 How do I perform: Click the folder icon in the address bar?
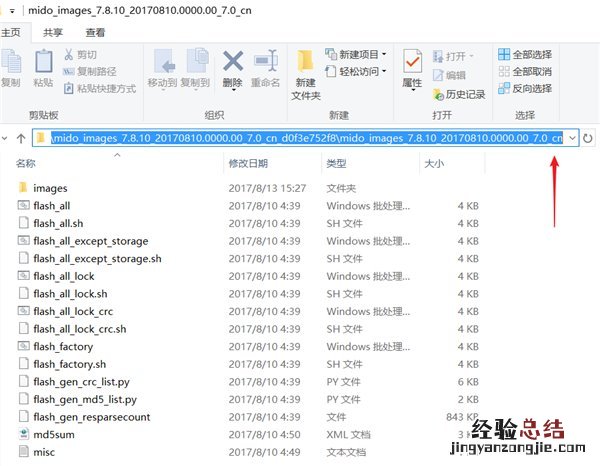pyautogui.click(x=40, y=138)
